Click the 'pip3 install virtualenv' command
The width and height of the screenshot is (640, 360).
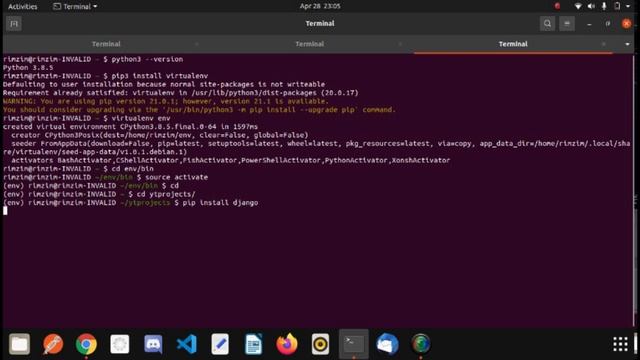tap(160, 76)
